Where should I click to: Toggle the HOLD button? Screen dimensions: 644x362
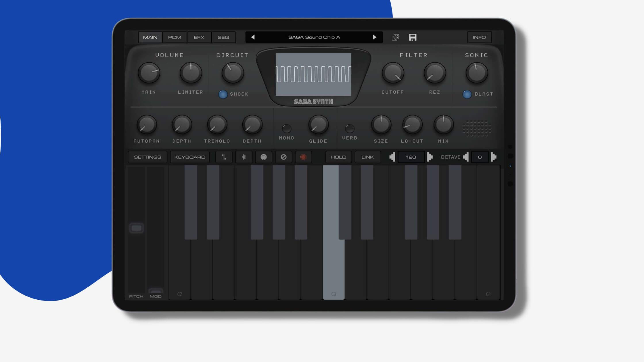click(338, 157)
